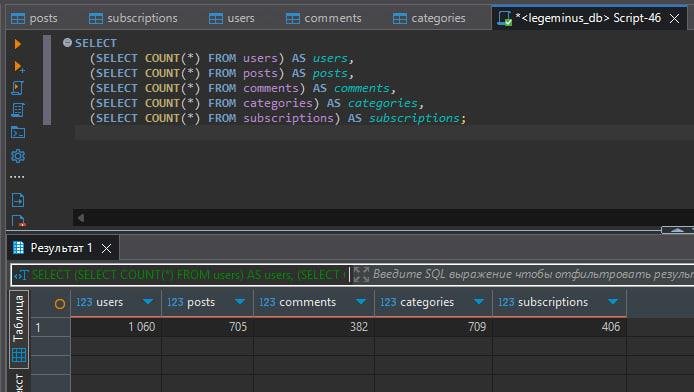The image size is (694, 392).
Task: Select the cell with value 1 060
Action: tap(116, 327)
